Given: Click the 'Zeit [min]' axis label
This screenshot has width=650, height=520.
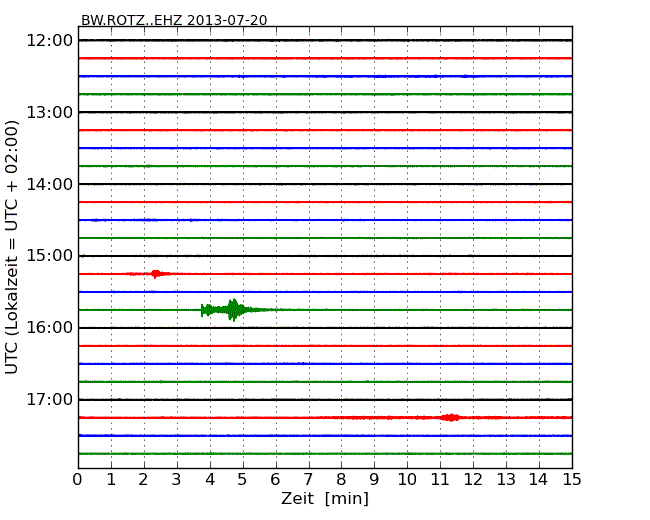Looking at the screenshot, I should coord(325,499).
